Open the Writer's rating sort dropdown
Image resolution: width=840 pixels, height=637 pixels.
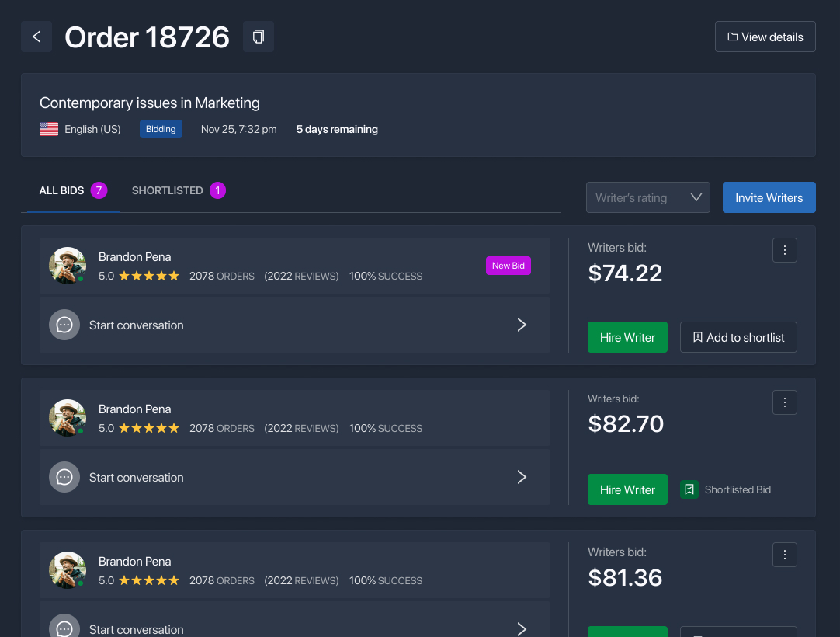647,197
